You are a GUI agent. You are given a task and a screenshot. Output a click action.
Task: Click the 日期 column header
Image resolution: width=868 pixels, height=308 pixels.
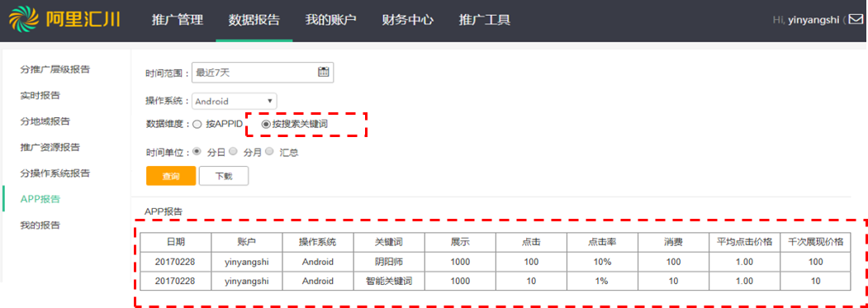175,242
